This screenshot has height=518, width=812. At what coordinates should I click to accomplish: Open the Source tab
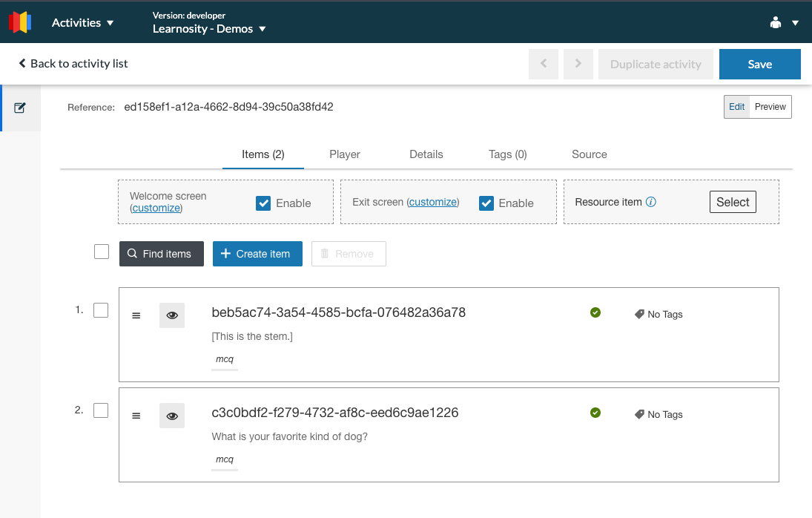point(589,154)
